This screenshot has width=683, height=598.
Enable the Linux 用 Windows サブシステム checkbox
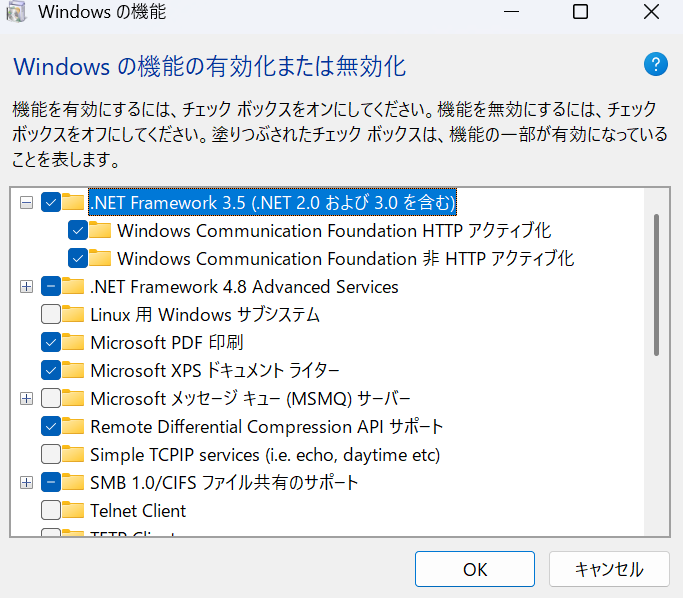(x=51, y=314)
